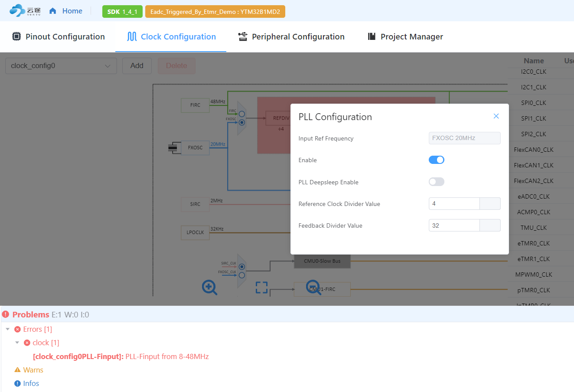574x392 pixels.
Task: Click the Add button
Action: [137, 66]
